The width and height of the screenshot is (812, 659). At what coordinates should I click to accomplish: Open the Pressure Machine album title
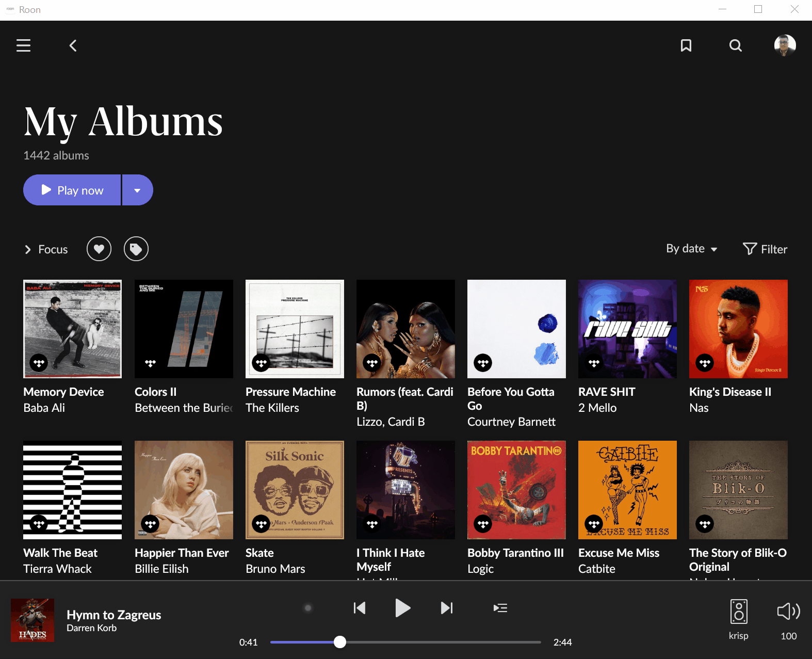[x=290, y=392]
